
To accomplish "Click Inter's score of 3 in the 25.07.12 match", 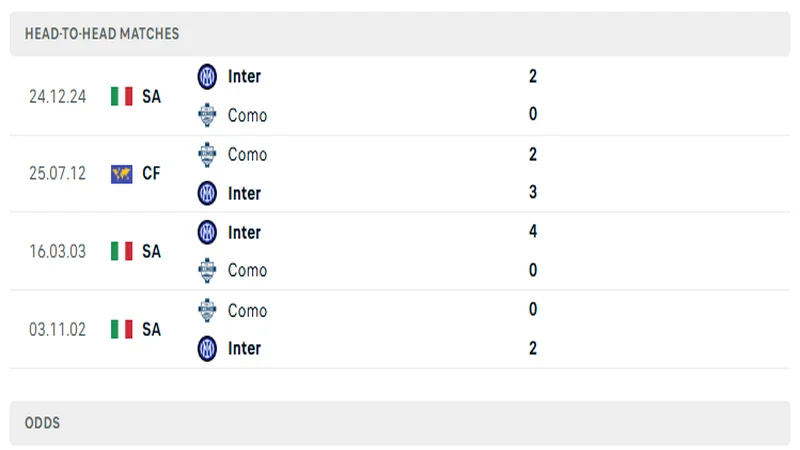I will coord(533,193).
